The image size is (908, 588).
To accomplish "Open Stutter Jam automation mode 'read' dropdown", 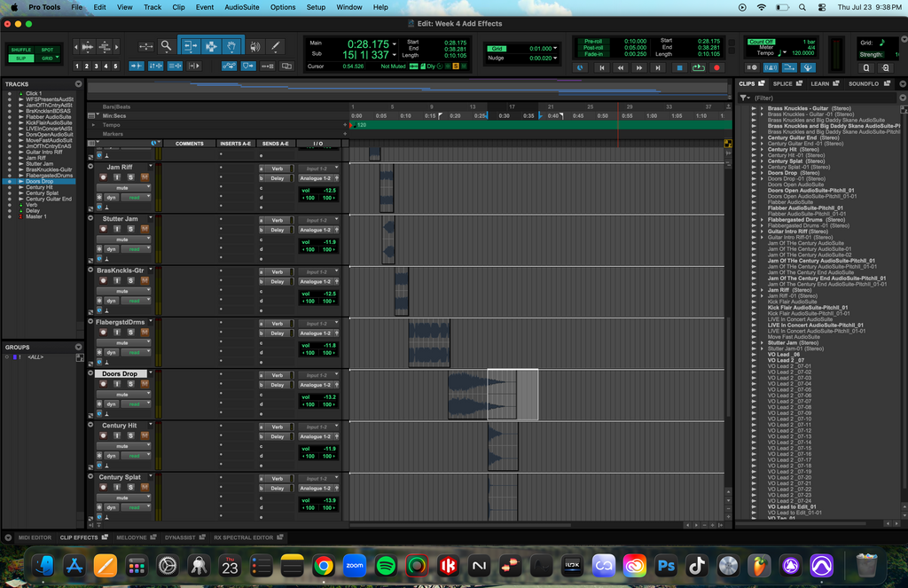I will (x=136, y=249).
